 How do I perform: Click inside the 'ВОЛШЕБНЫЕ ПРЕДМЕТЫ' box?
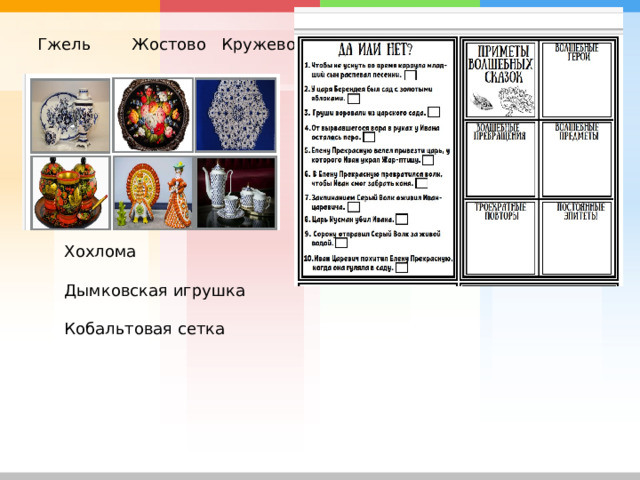click(x=577, y=159)
